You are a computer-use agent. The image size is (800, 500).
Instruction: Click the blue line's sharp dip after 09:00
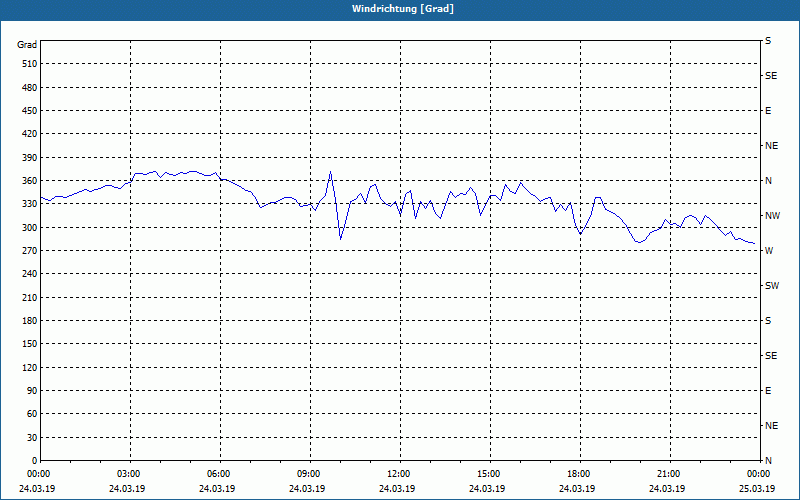(340, 238)
